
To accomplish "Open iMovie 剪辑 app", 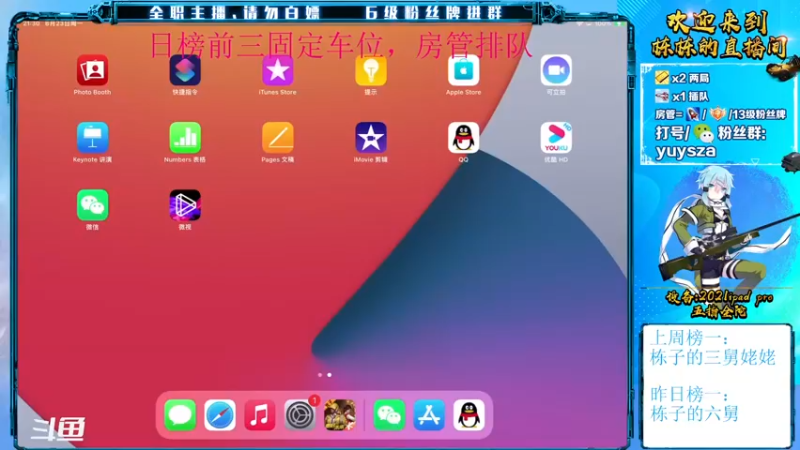I will (371, 138).
